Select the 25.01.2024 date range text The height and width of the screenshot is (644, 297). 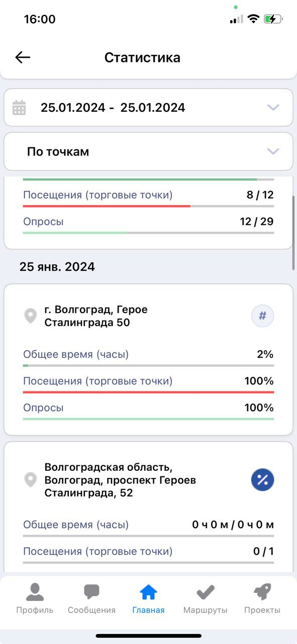(x=113, y=108)
